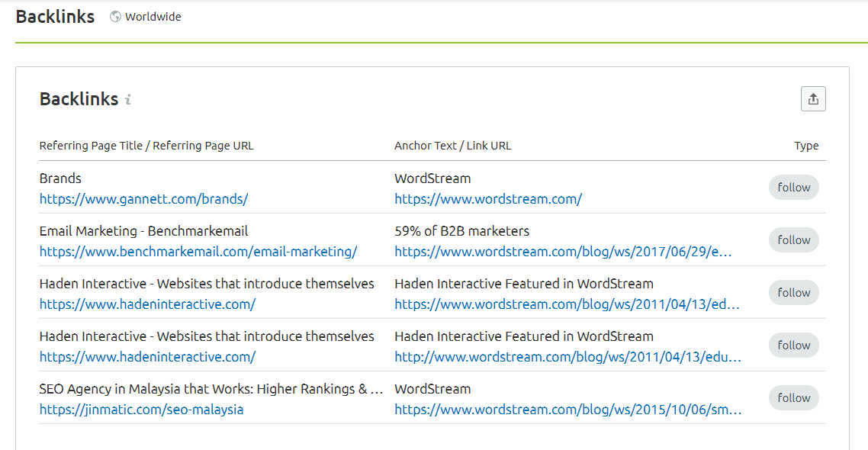Open the http WordStream 2011/04/13 blog link
Screen dimensions: 868x450
pos(567,357)
